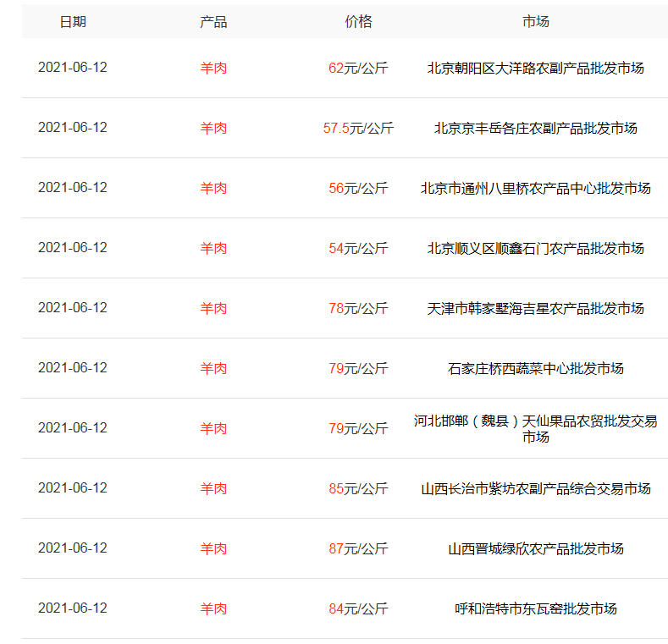This screenshot has width=668, height=644.
Task: Click date 2021-06-12 in 78元/公斤 row
Action: tap(73, 307)
